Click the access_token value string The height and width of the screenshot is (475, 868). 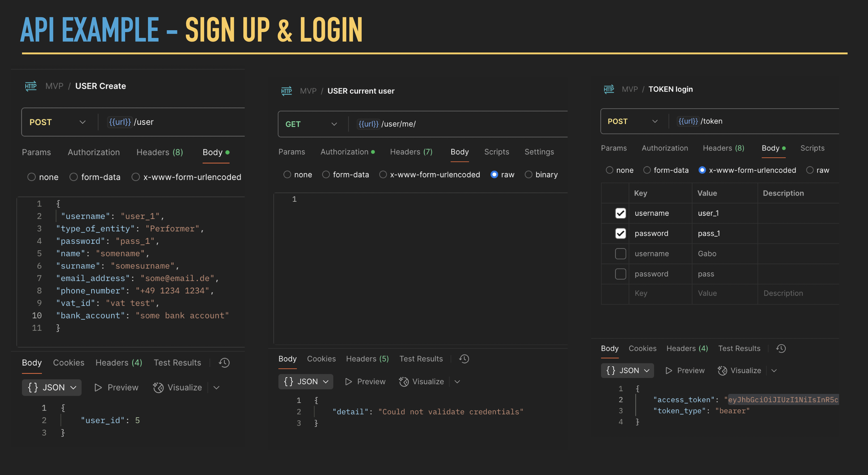(x=781, y=400)
